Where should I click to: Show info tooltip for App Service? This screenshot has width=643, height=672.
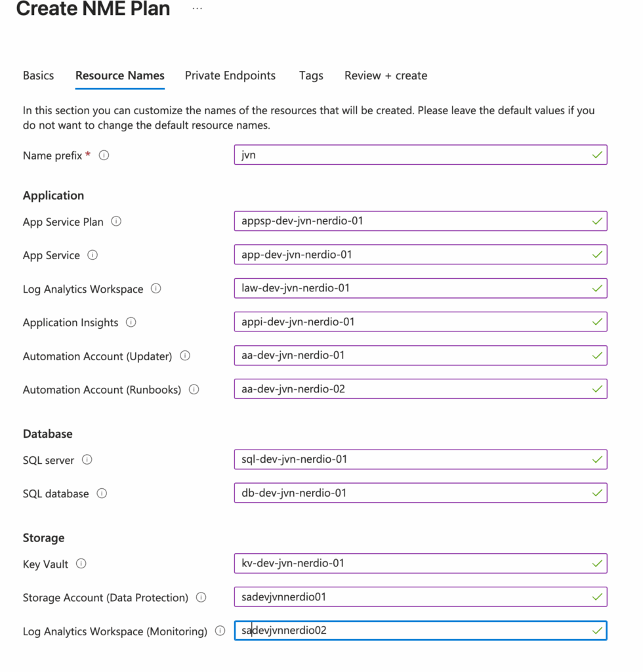point(93,255)
